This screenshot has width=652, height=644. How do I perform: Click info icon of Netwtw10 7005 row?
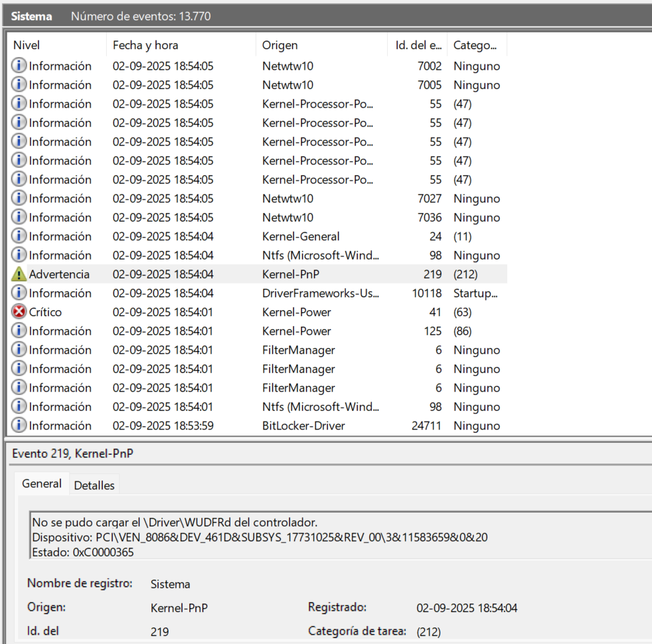click(x=19, y=84)
